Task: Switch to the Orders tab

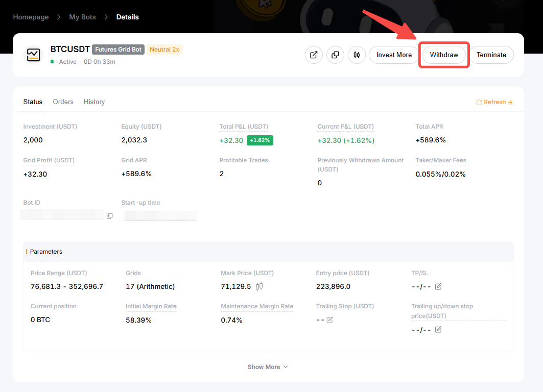Action: tap(63, 102)
